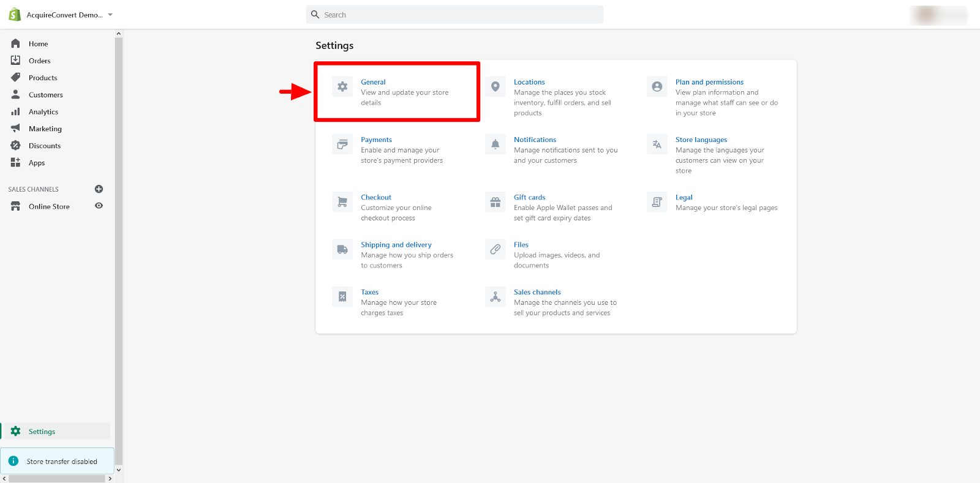Click the Notifications bell icon
This screenshot has width=980, height=483.
(496, 144)
